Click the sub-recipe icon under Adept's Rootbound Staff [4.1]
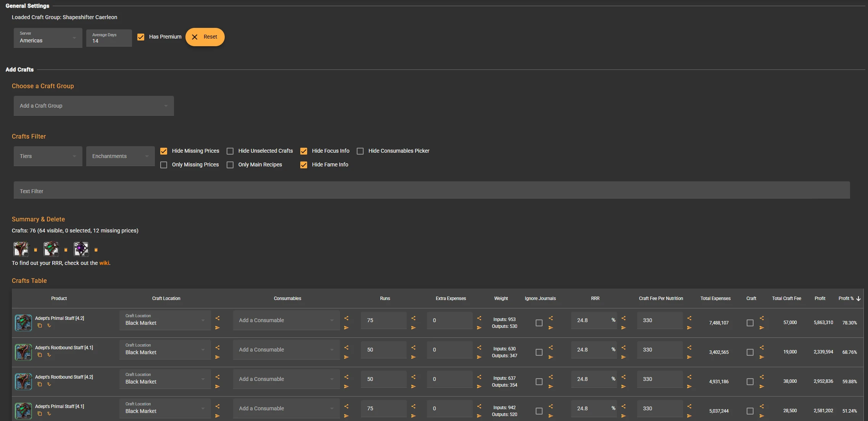Viewport: 868px width, 421px height. coord(49,355)
